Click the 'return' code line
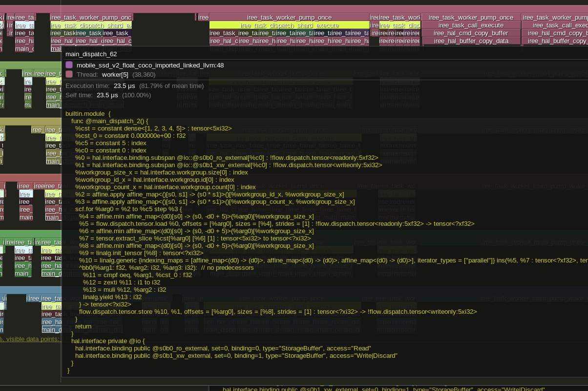Image resolution: width=588 pixels, height=391 pixels. pos(83,326)
